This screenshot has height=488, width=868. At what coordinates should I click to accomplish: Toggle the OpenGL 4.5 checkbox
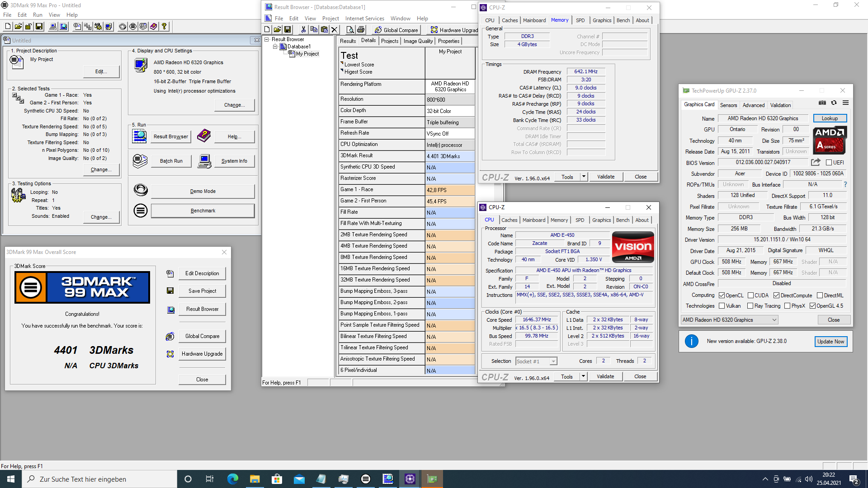(813, 306)
